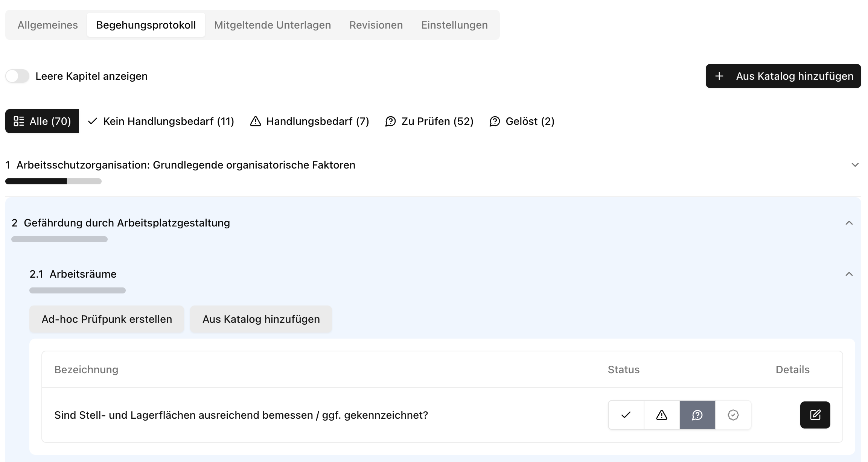Select the Alle filter with the list icon
Image resolution: width=868 pixels, height=462 pixels.
pos(42,121)
